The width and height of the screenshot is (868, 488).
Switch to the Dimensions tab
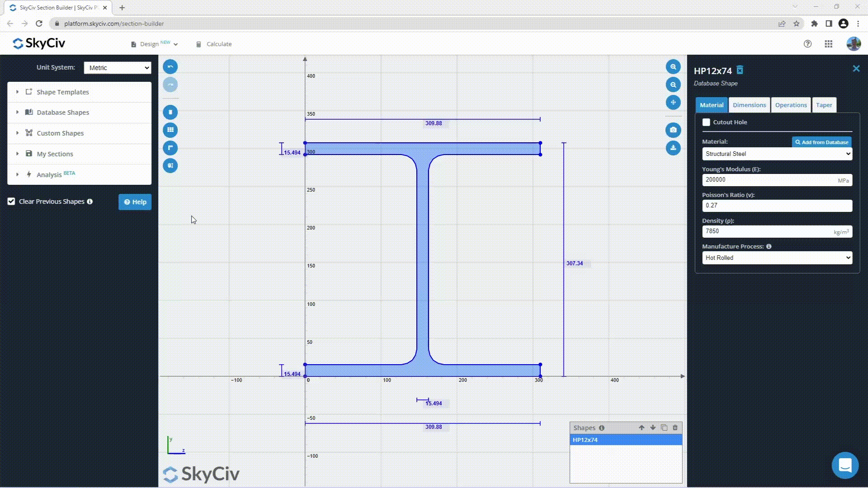[749, 105]
